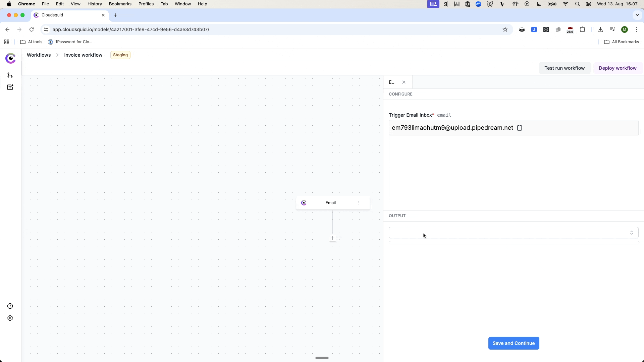Viewport: 644px width, 362px height.
Task: Open the AI tools bookmarks folder
Action: coord(32,42)
